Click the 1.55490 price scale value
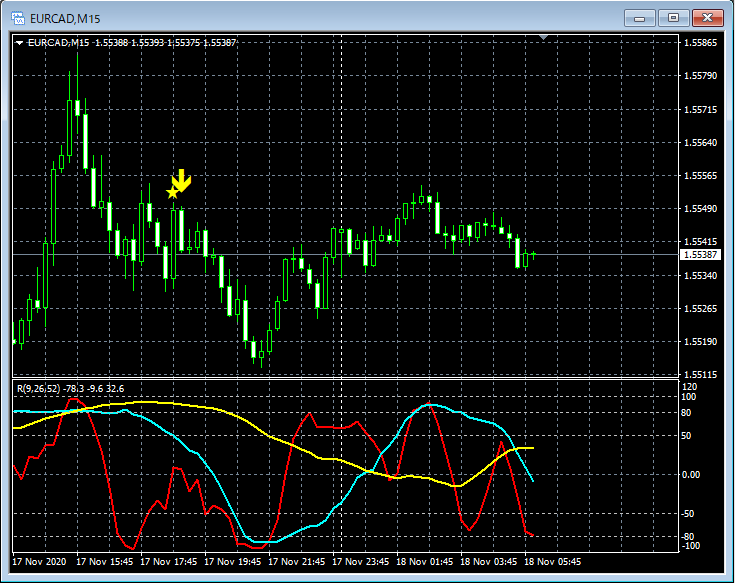This screenshot has height=583, width=736. 700,208
